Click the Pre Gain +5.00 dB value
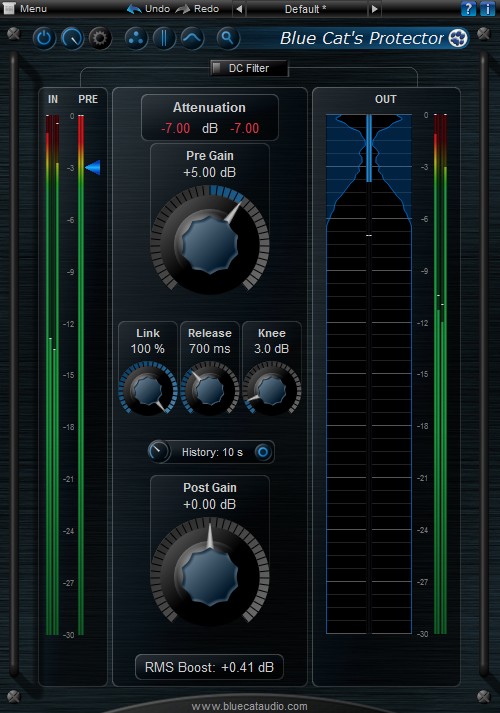The image size is (500, 713). coord(210,172)
